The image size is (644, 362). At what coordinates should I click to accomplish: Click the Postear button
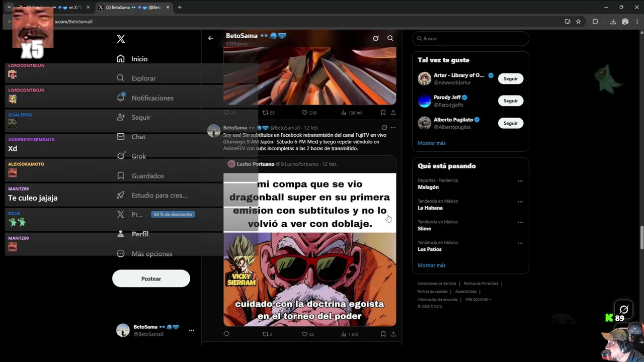151,279
